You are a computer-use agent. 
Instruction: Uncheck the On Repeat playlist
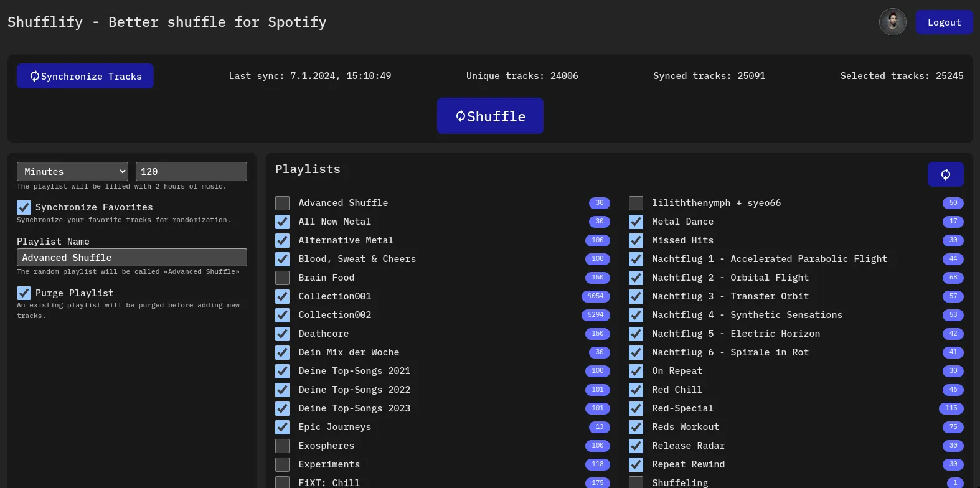point(636,371)
